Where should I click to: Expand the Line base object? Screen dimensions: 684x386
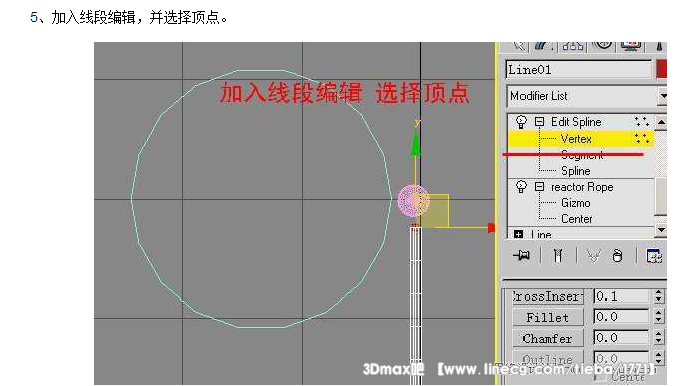click(x=518, y=234)
